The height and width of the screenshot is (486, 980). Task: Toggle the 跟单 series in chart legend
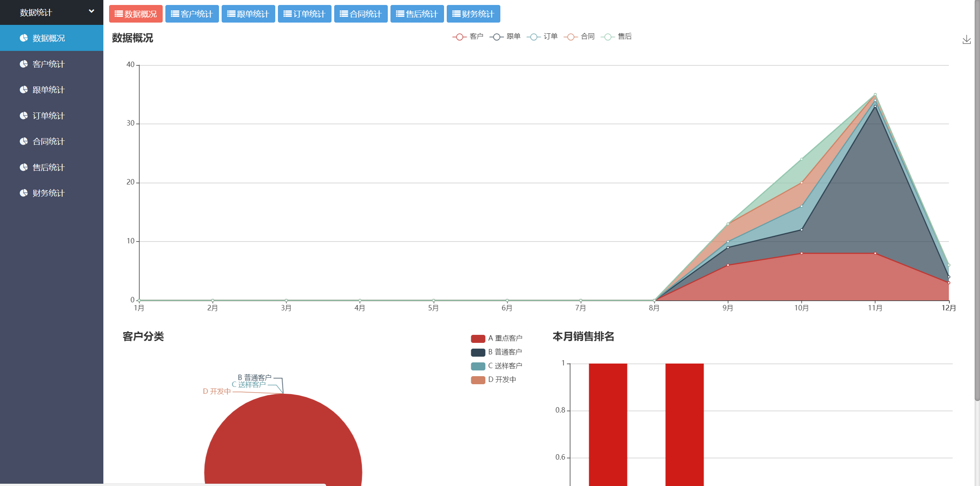[x=505, y=37]
